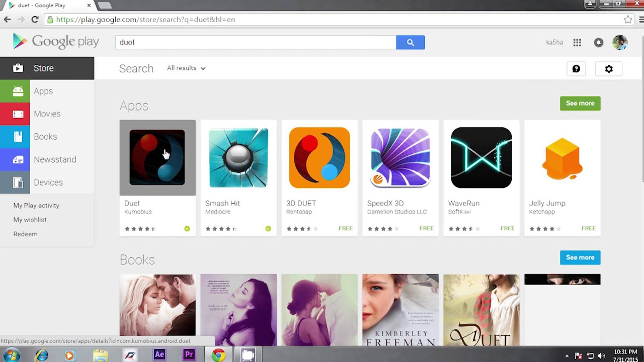Viewport: 644px width, 362px height.
Task: Open the account profile avatar
Action: [620, 43]
